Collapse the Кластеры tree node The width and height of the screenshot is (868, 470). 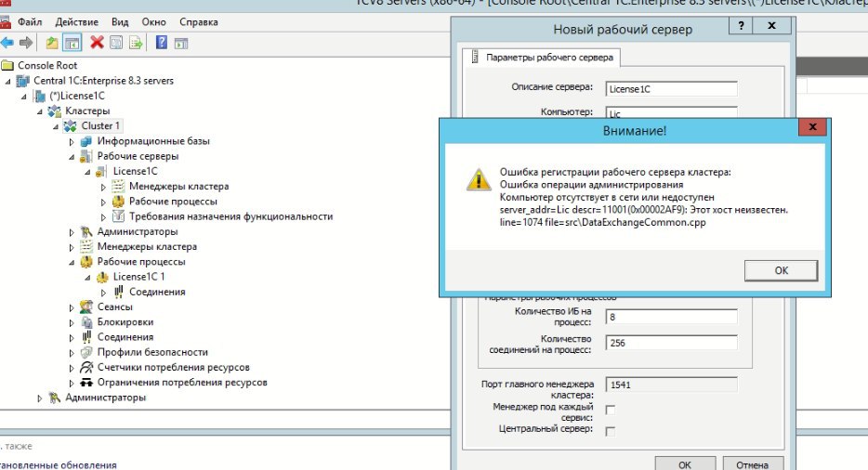[40, 111]
